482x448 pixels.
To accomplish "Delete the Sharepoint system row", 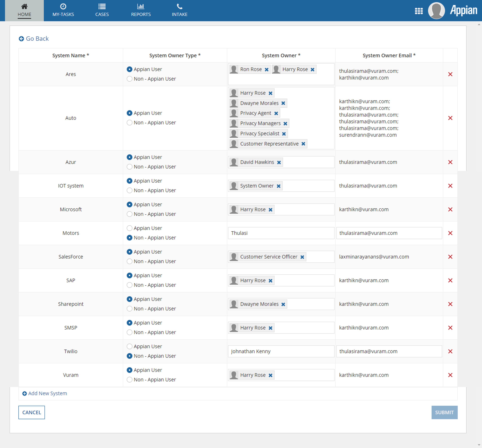I will tap(450, 304).
